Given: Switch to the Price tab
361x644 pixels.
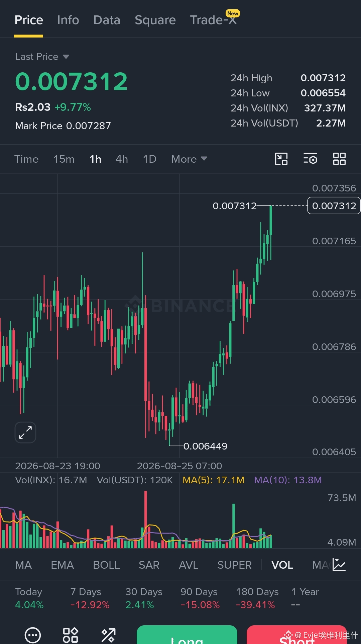Looking at the screenshot, I should (x=29, y=20).
